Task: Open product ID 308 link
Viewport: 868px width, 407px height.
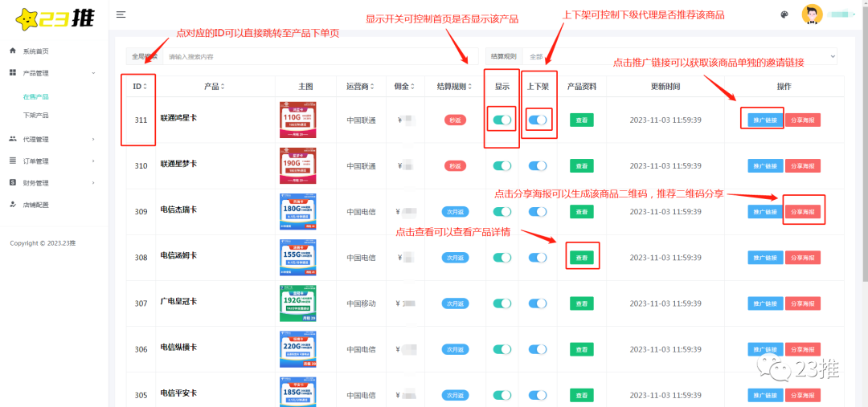Action: point(141,257)
